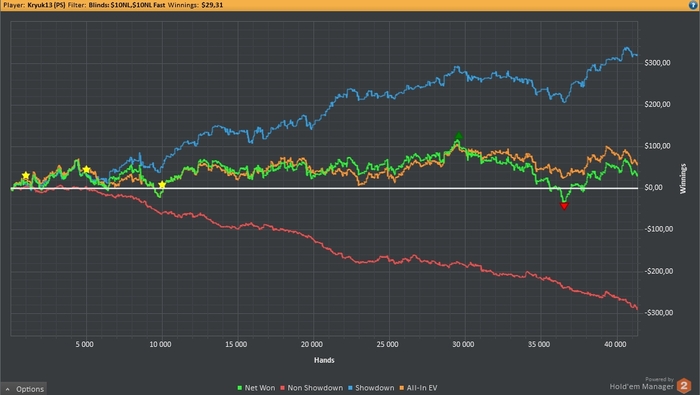Click the Winnings axis label
This screenshot has width=700, height=395.
pyautogui.click(x=683, y=179)
